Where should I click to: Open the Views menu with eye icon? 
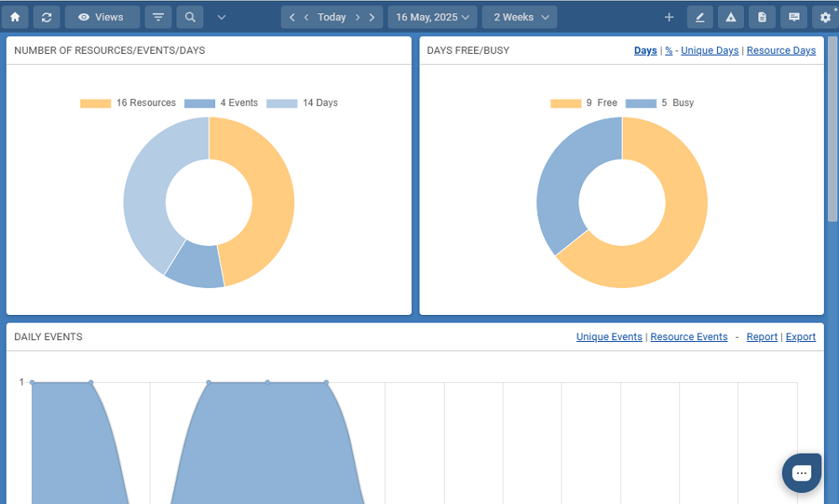103,17
